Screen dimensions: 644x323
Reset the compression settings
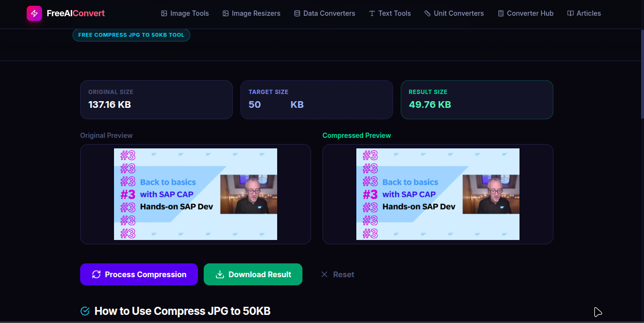point(338,274)
